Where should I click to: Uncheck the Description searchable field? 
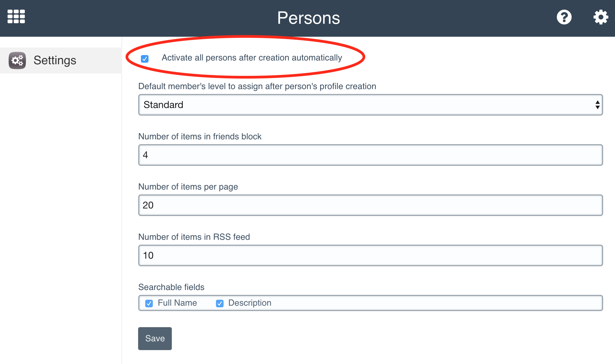[220, 304]
